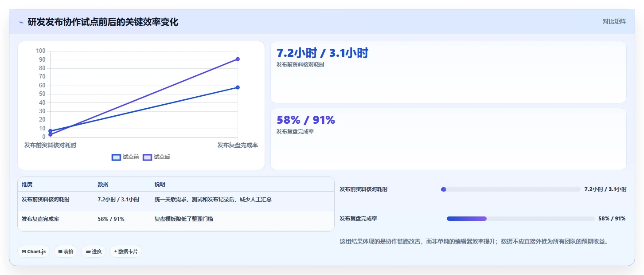644x275 pixels.
Task: Click the footnote about 协作链路改善
Action: point(473,242)
